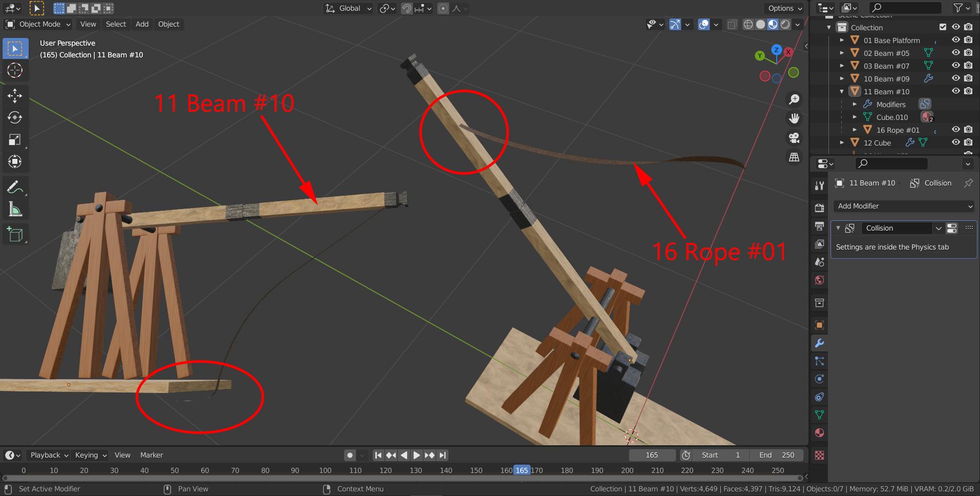Screen dimensions: 980x496
Task: Open the Render properties tab
Action: 819,208
